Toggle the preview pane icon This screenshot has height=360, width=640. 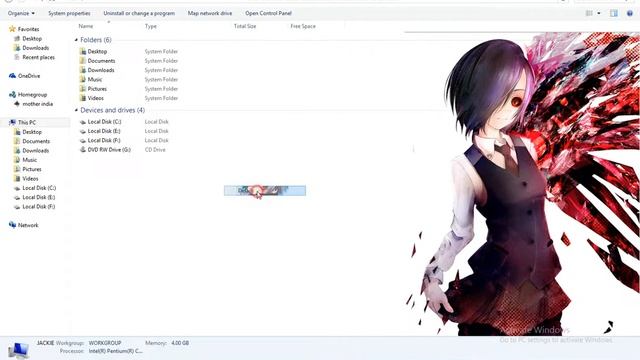click(x=614, y=13)
